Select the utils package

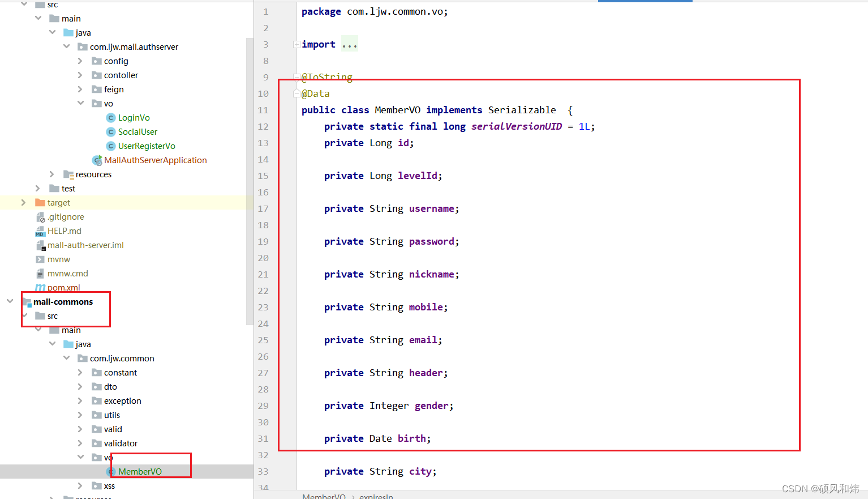(x=112, y=415)
